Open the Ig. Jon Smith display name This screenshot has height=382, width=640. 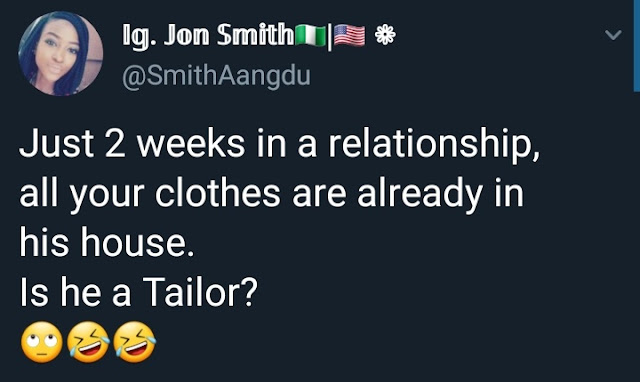(208, 36)
